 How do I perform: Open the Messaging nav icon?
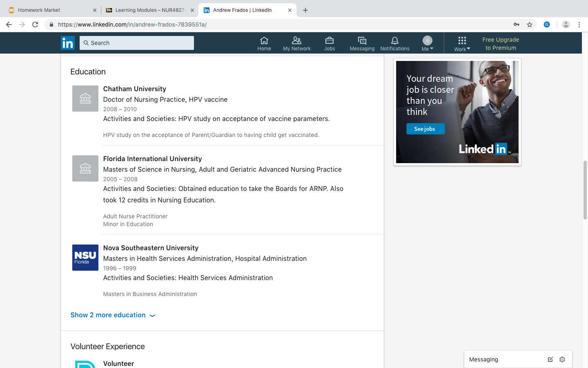(362, 43)
